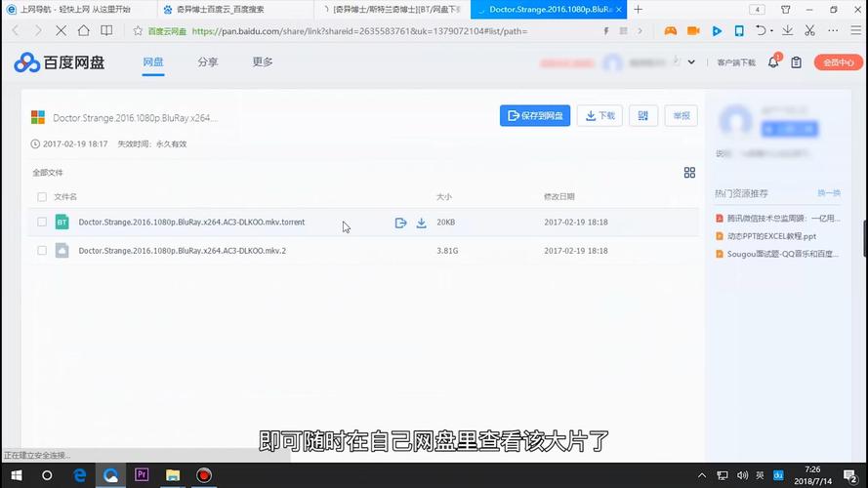Screen dimensions: 868x488
Task: Check the mkv.2 file checkbox
Action: 42,251
